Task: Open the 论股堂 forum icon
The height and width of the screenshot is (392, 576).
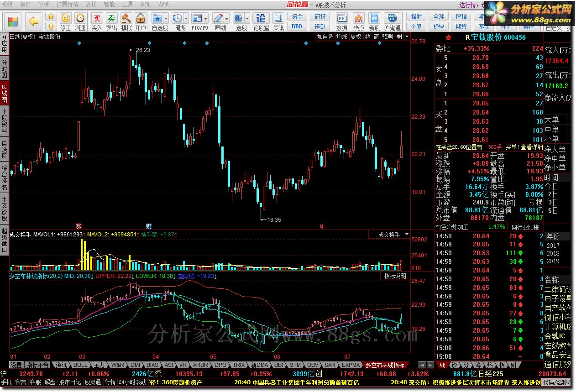Action: coord(261,18)
